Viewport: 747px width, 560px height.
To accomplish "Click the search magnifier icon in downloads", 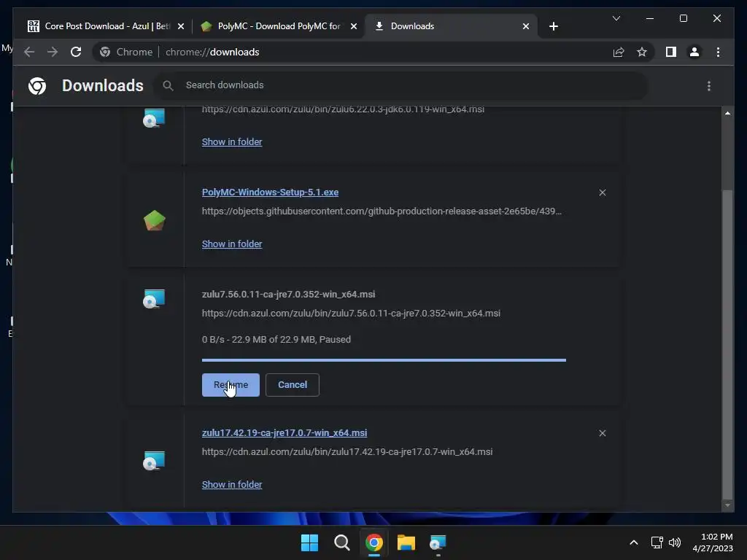I will [168, 86].
